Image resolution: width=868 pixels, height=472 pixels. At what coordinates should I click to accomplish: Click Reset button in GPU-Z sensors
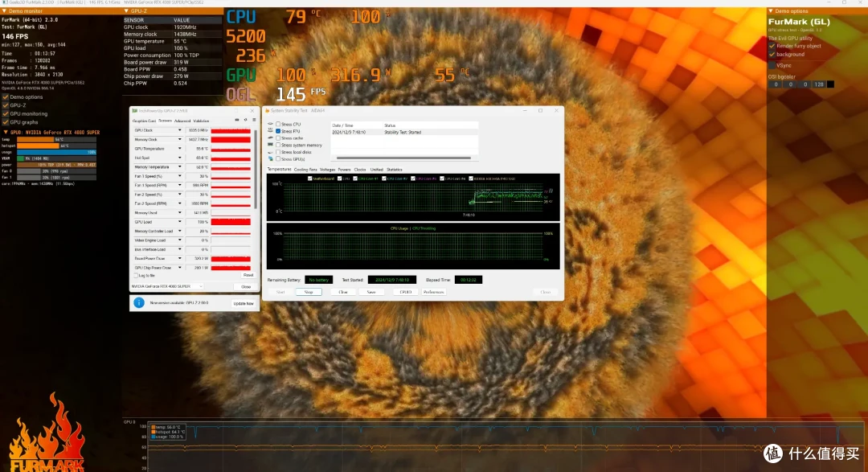248,275
